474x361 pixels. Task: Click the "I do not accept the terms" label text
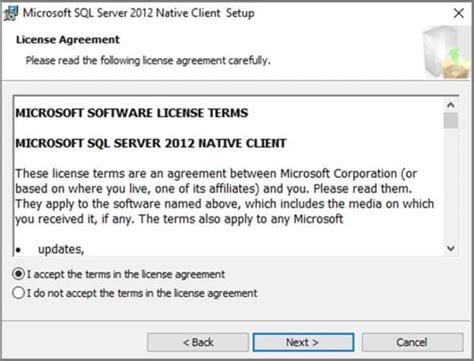pyautogui.click(x=142, y=293)
